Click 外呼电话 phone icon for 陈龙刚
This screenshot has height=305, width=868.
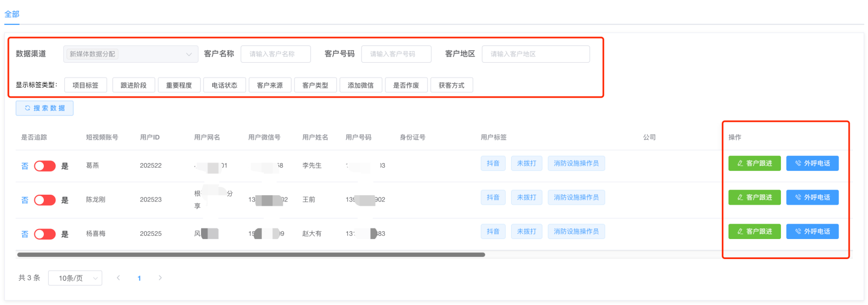coord(798,197)
